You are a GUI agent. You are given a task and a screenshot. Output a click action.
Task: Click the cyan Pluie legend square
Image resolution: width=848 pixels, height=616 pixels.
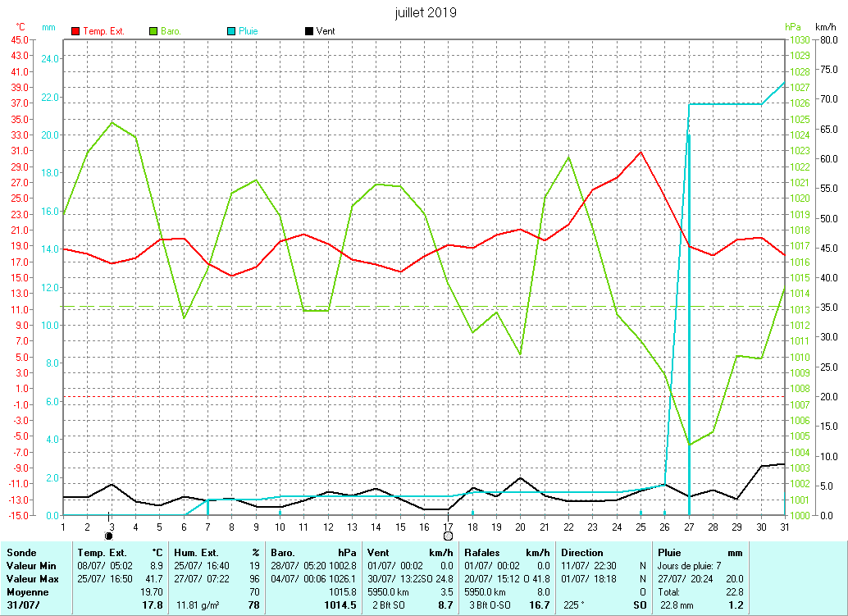pos(230,31)
